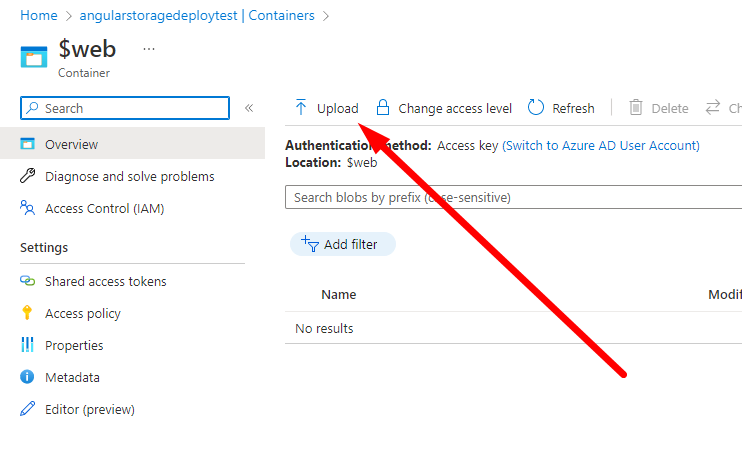Go to Home in the breadcrumb

pyautogui.click(x=38, y=16)
